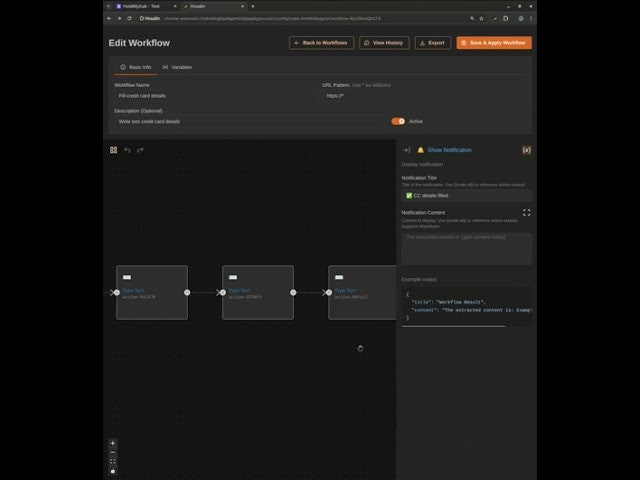Switch to the Variables tab
The height and width of the screenshot is (480, 640).
pyautogui.click(x=177, y=67)
